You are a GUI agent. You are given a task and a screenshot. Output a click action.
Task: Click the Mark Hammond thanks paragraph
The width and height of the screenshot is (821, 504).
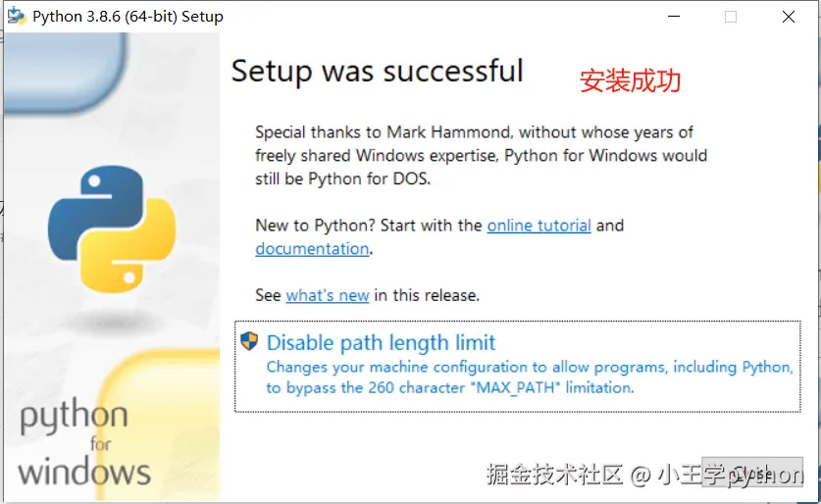tap(481, 155)
